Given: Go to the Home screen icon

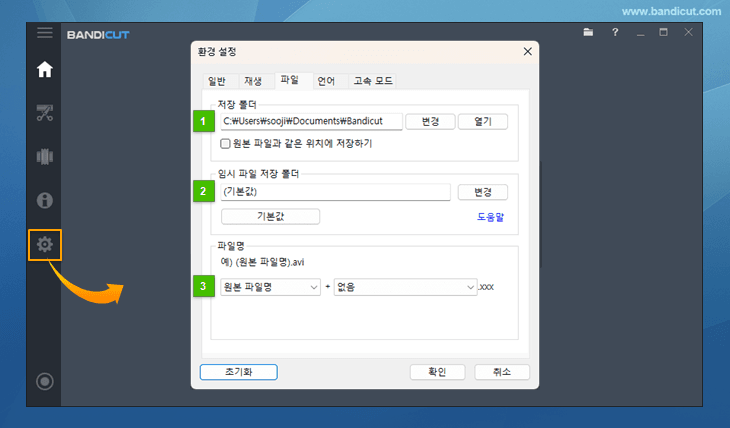Looking at the screenshot, I should pos(45,69).
